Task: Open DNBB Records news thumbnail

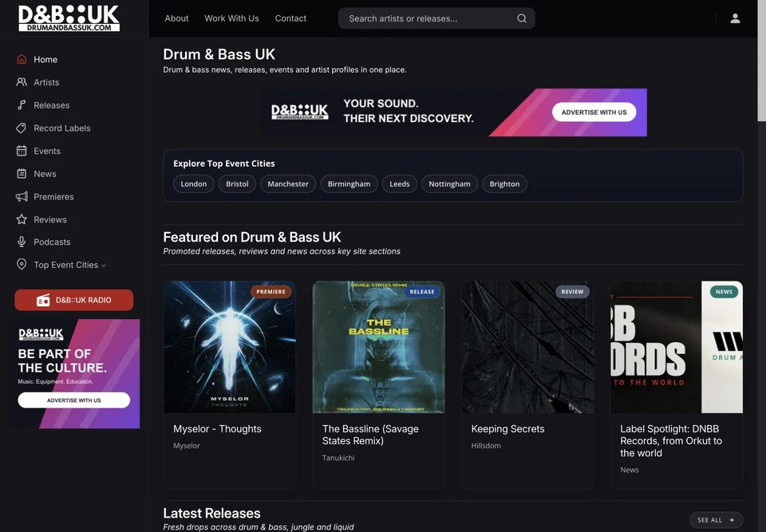Action: pyautogui.click(x=677, y=347)
